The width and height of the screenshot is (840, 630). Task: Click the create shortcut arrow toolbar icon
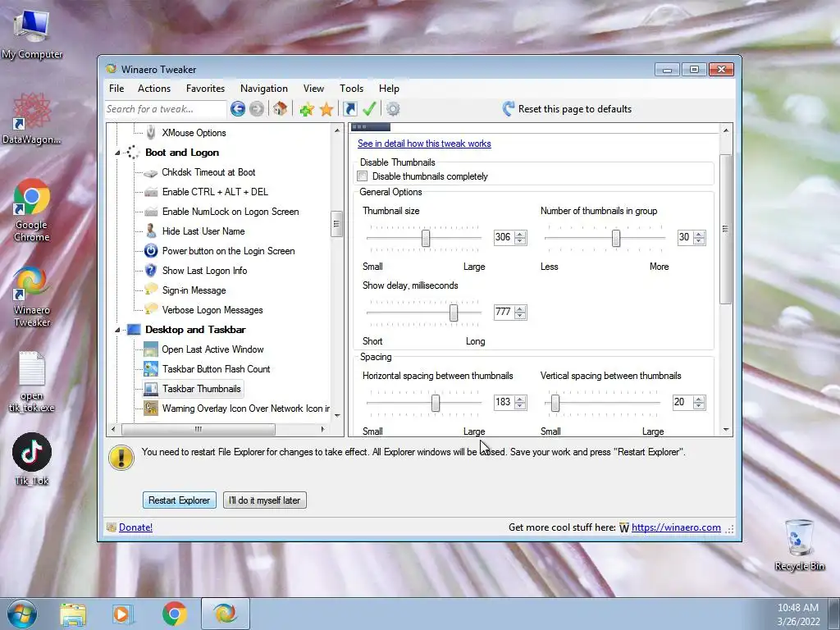[349, 109]
